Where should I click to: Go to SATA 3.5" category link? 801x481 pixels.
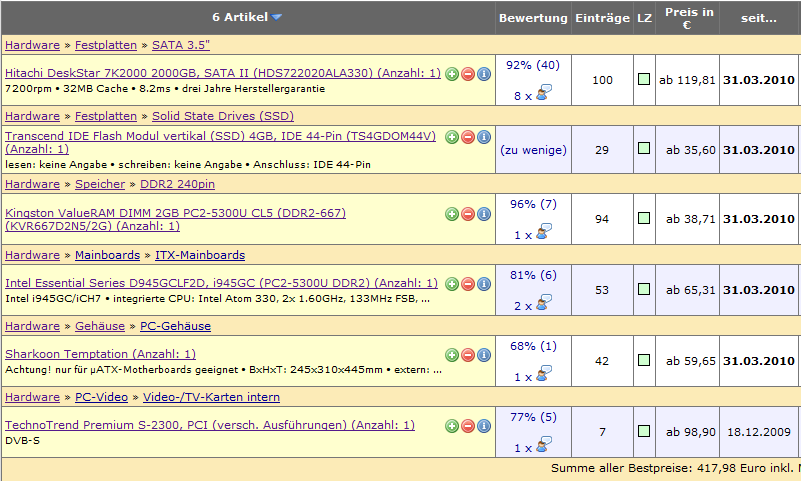(181, 45)
